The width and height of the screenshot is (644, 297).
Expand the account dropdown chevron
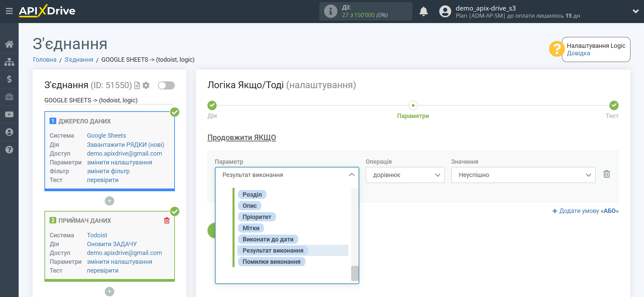[x=636, y=11]
